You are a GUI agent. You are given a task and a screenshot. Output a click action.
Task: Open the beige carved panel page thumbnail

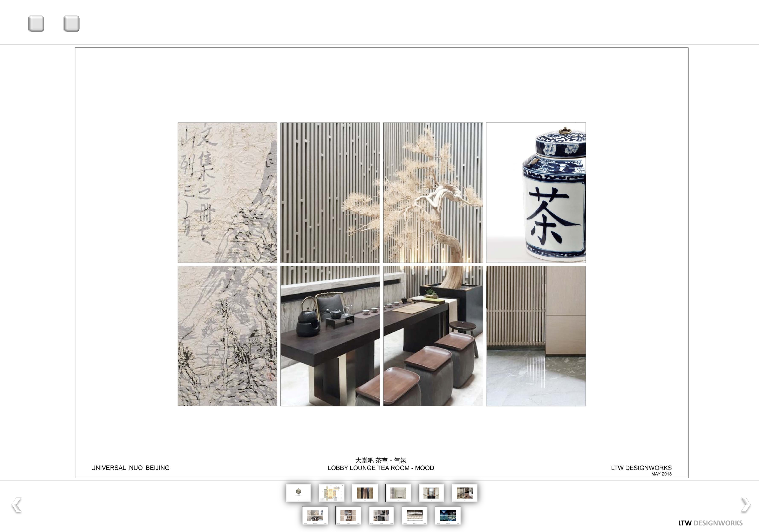click(348, 515)
